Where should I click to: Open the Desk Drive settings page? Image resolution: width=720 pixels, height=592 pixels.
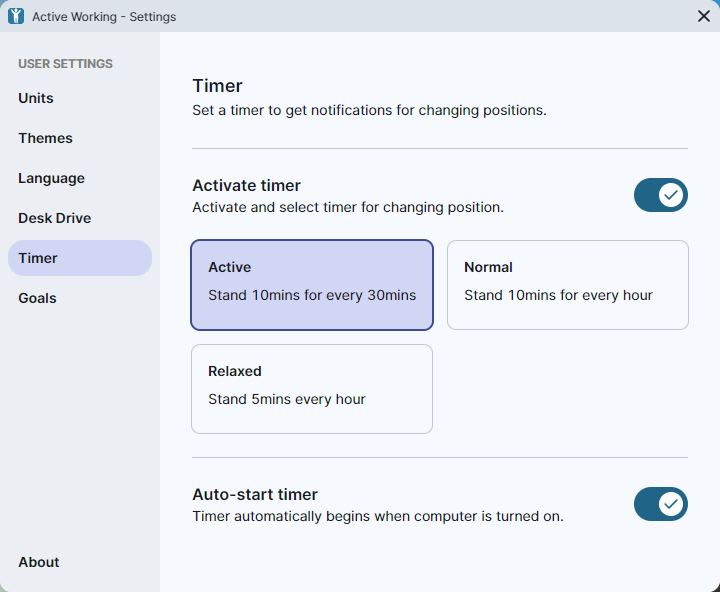tap(54, 218)
